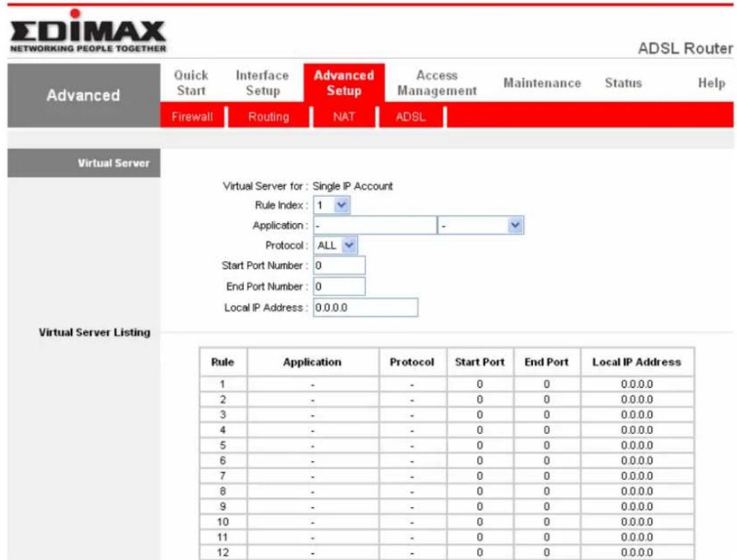737x560 pixels.
Task: Click Local IP 0.0.0.0 in rule 6 row
Action: click(x=637, y=461)
